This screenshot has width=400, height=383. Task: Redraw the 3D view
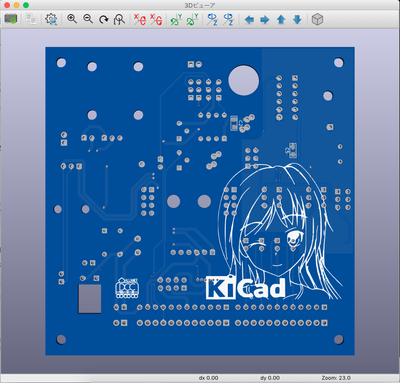coord(104,19)
